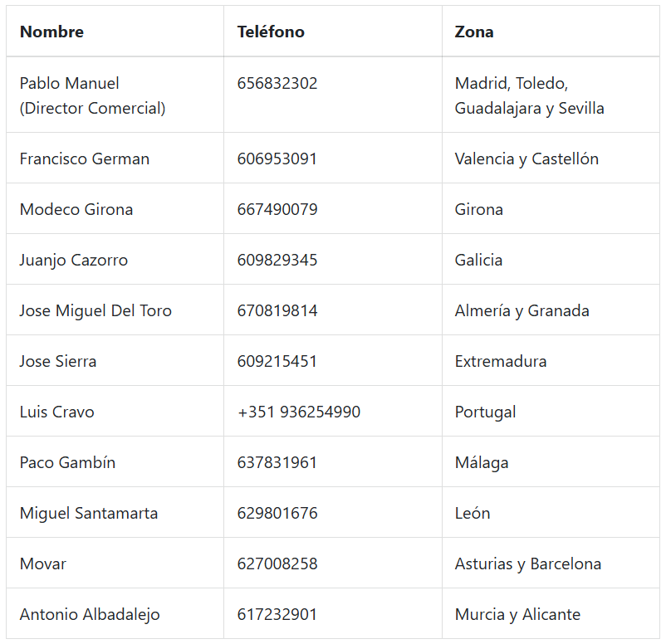Image resolution: width=666 pixels, height=644 pixels.
Task: Click Luis Cravo's phone +351 936254990
Action: [x=299, y=412]
